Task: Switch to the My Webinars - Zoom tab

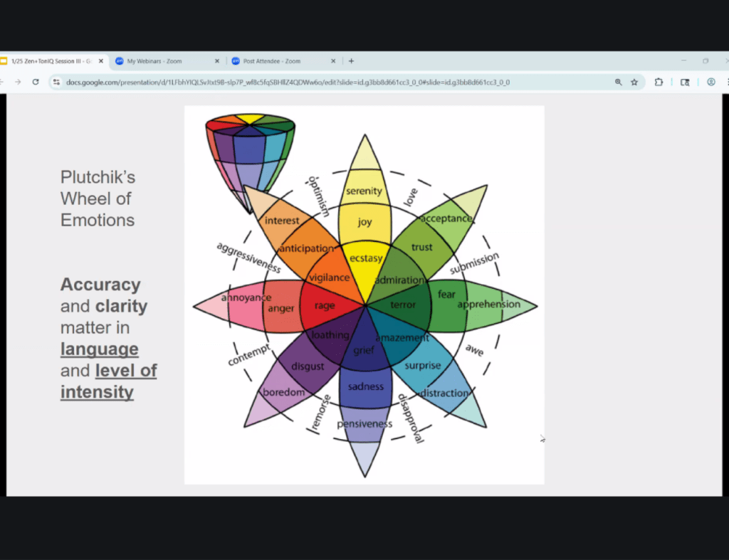Action: click(x=162, y=61)
